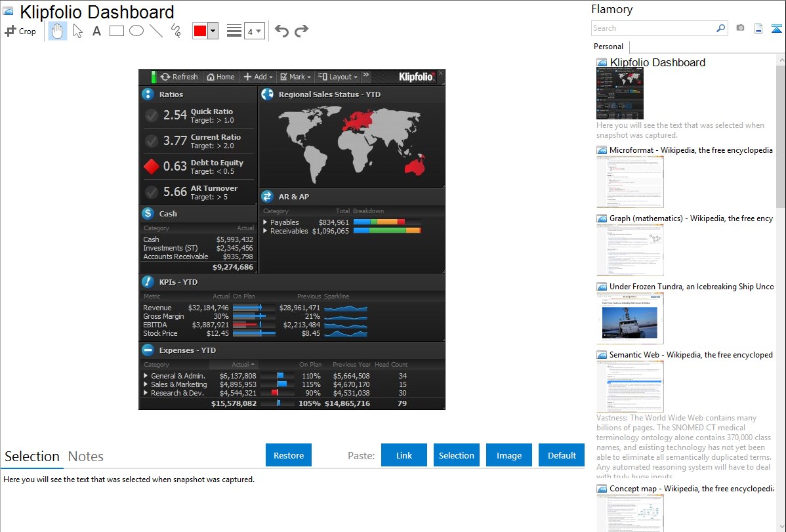The width and height of the screenshot is (786, 532).
Task: Click the Expenses - YTD minus icon
Action: 148,350
